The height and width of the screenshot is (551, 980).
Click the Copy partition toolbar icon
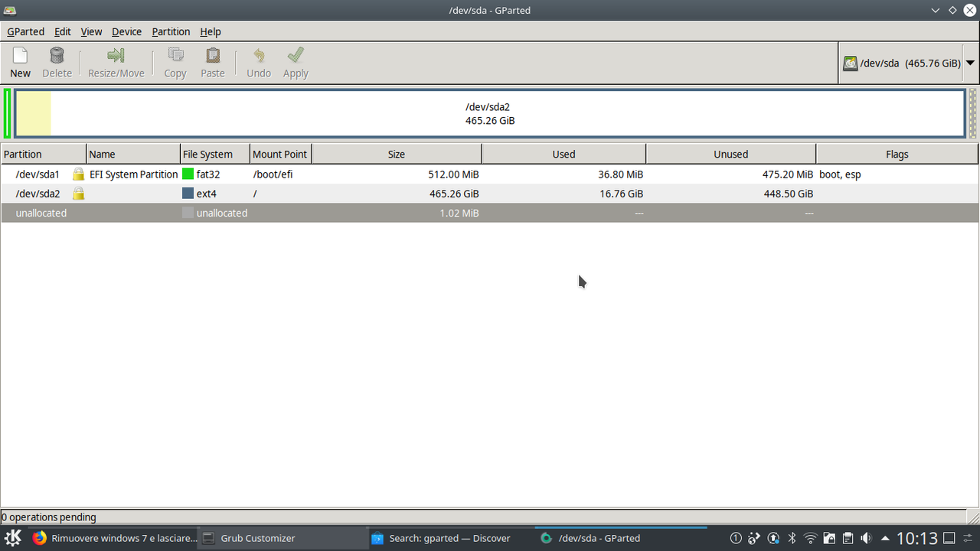pyautogui.click(x=175, y=56)
